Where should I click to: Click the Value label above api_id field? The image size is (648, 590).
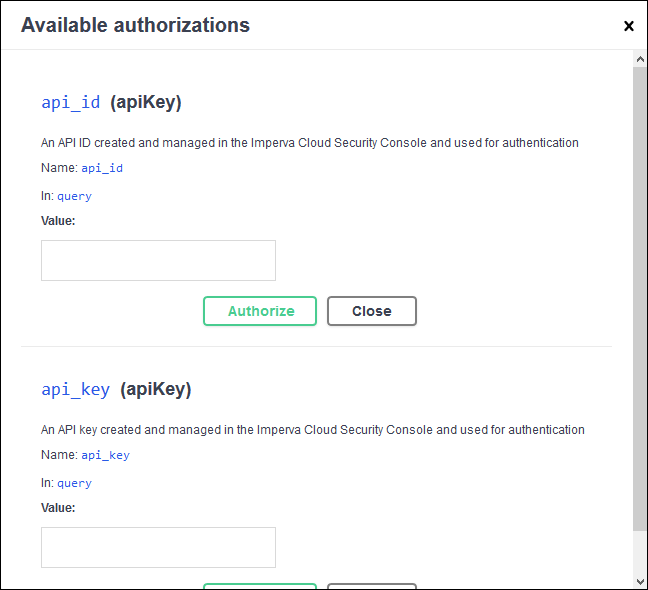click(58, 221)
